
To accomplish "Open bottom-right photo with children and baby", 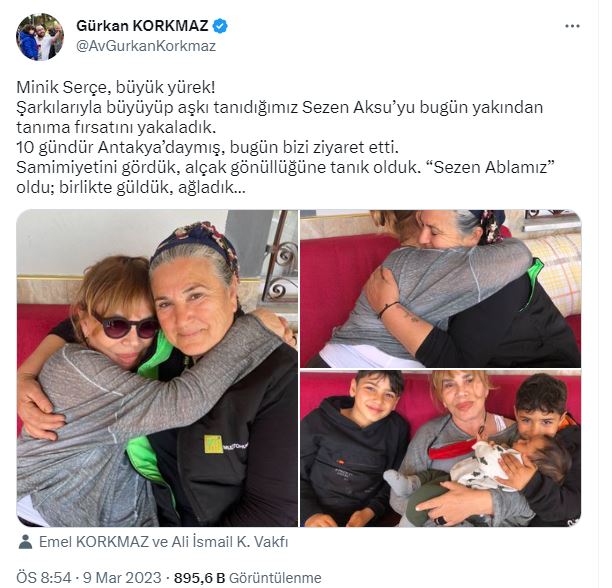I will point(441,449).
